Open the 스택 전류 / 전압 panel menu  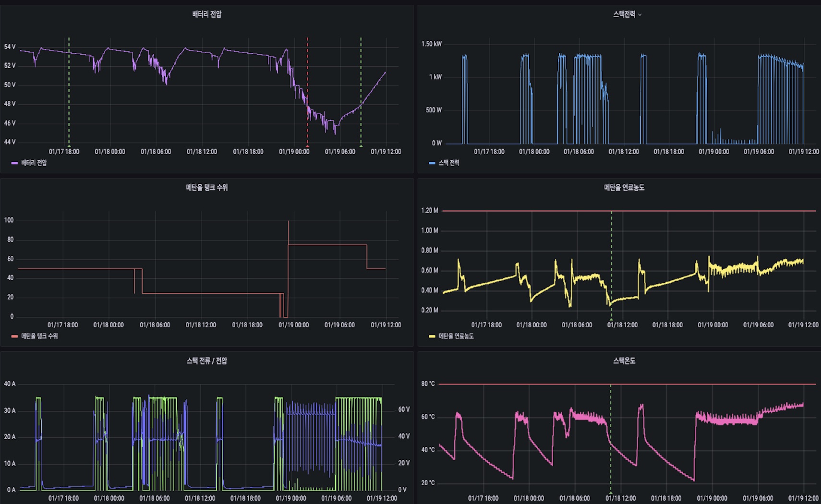tap(207, 361)
